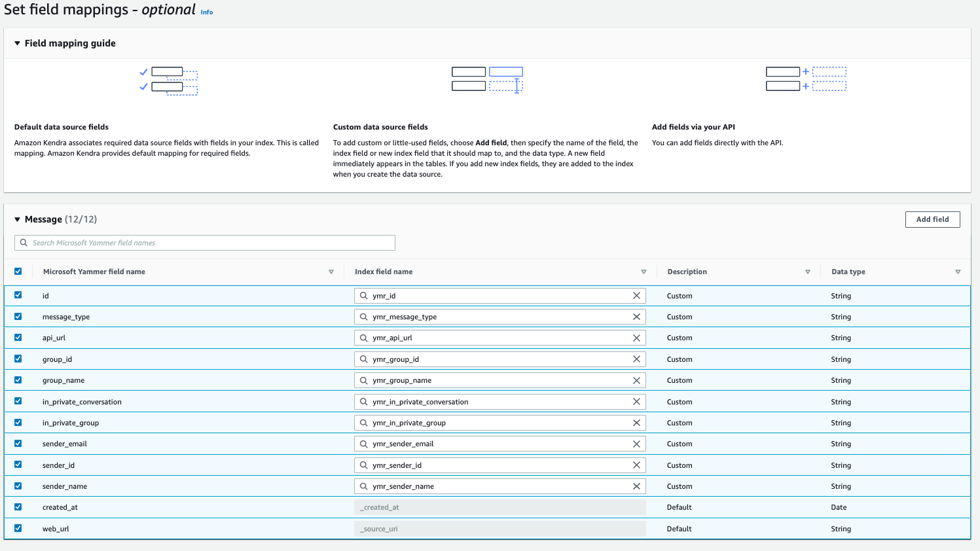Click the Add field button

(x=932, y=219)
